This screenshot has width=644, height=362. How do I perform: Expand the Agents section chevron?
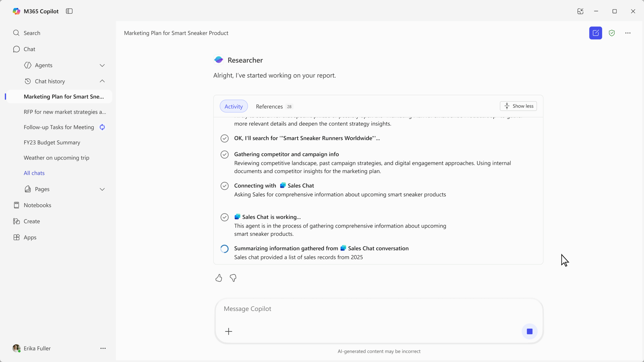pos(102,65)
